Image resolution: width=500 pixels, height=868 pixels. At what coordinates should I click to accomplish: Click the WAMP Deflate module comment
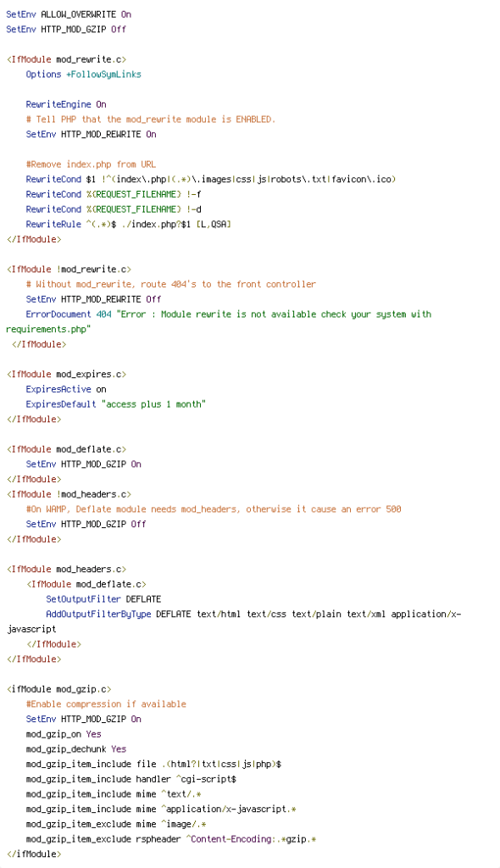coord(214,509)
